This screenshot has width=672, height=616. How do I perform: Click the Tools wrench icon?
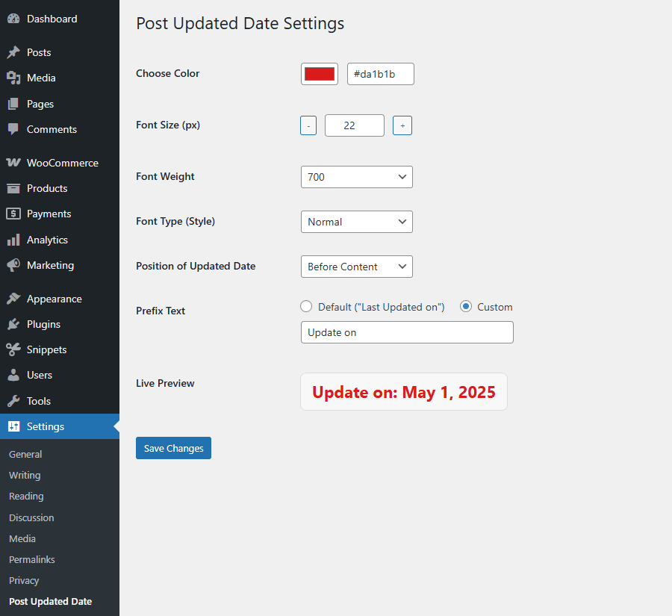(x=13, y=401)
